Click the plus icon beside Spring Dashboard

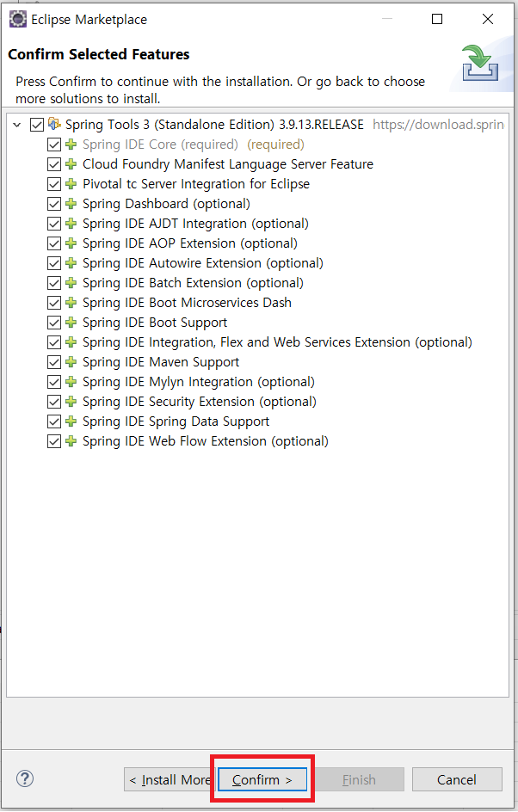coord(71,204)
